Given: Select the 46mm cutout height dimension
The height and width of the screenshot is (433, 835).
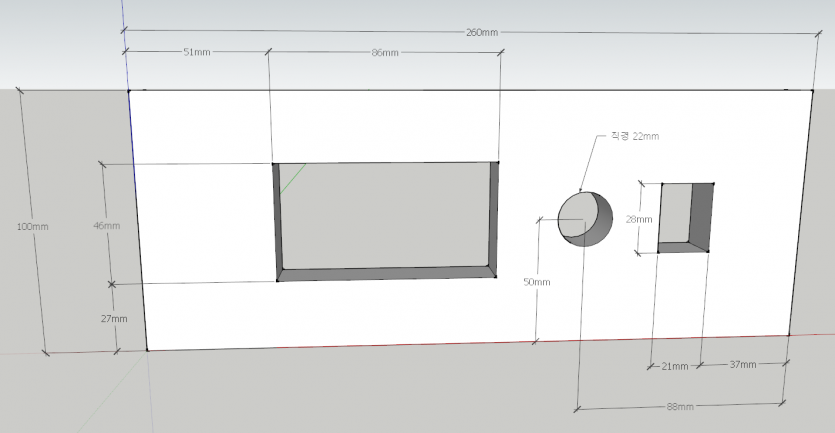Looking at the screenshot, I should pyautogui.click(x=107, y=225).
